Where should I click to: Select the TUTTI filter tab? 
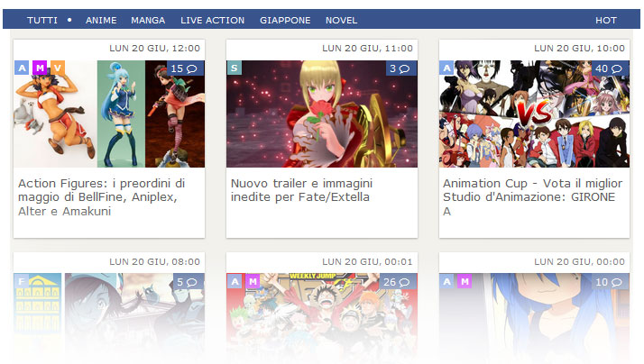coord(42,20)
